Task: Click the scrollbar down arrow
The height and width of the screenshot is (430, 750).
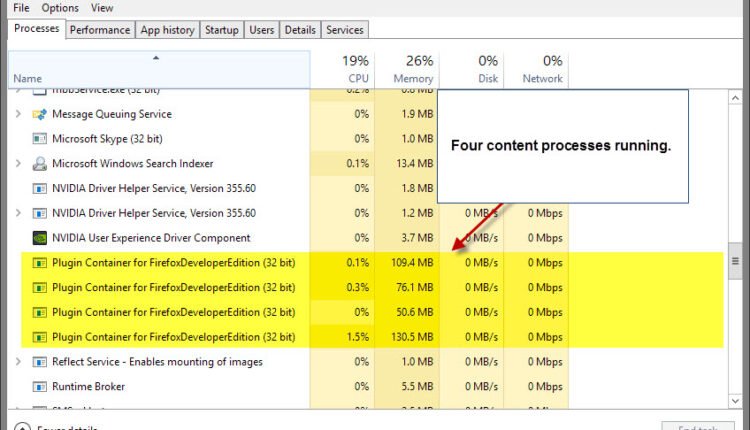Action: coord(735,401)
